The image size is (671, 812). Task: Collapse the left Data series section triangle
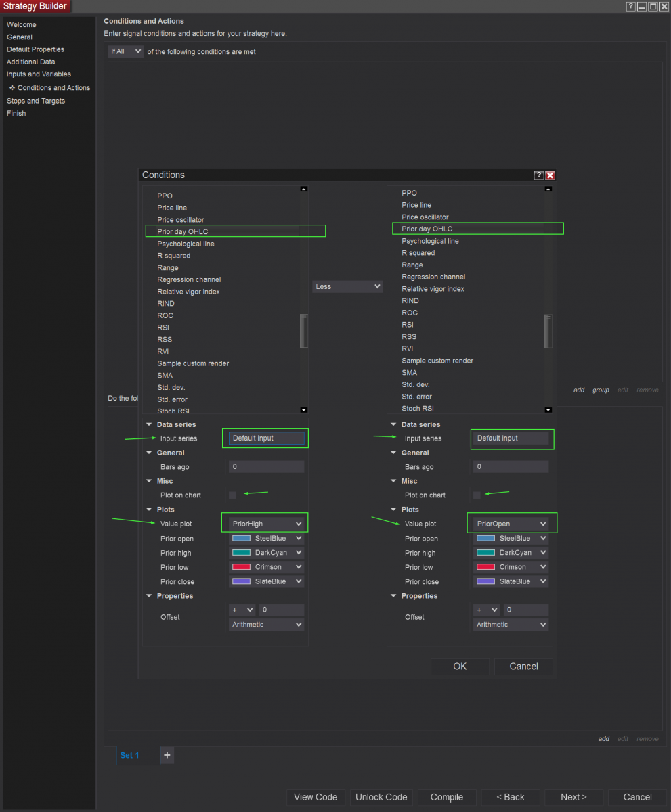click(x=149, y=425)
